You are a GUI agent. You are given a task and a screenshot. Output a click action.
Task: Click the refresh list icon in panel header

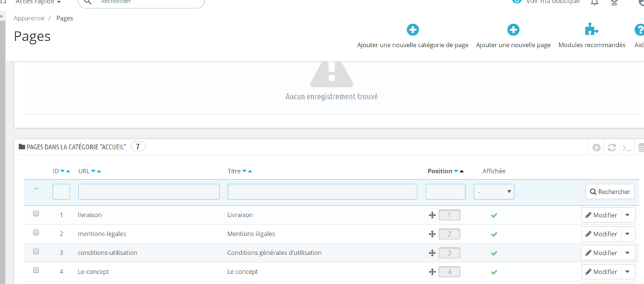tap(612, 147)
